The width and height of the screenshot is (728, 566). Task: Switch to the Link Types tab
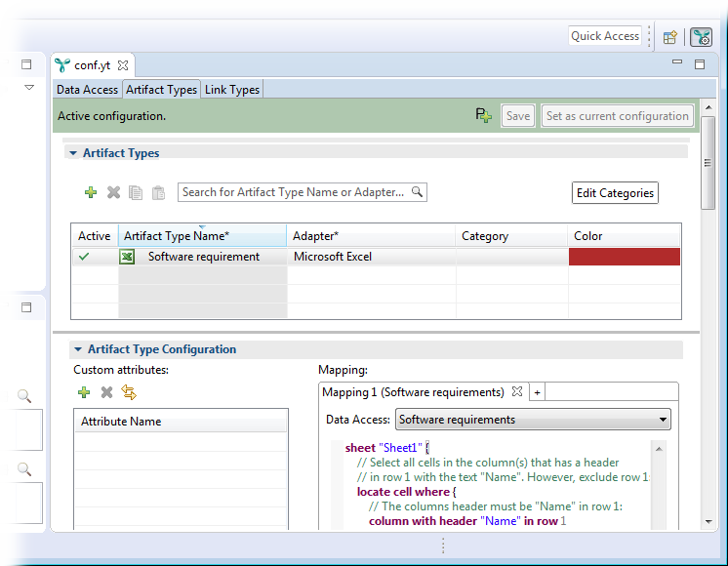232,90
